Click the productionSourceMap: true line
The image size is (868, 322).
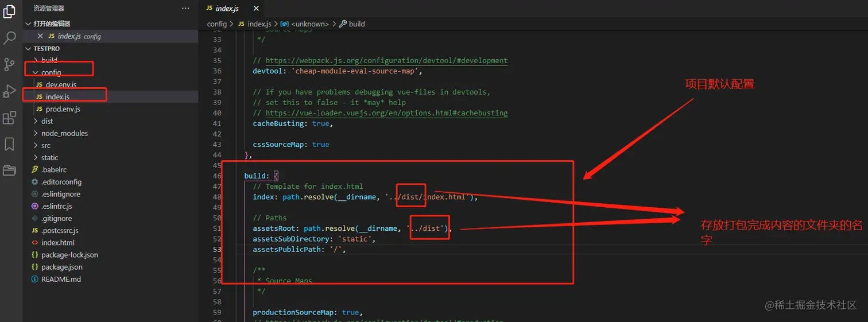[308, 313]
